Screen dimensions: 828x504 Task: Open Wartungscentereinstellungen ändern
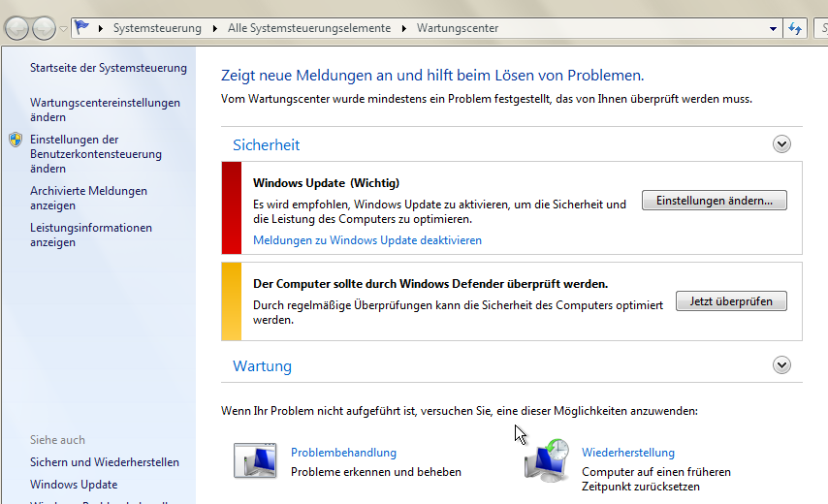pos(105,110)
